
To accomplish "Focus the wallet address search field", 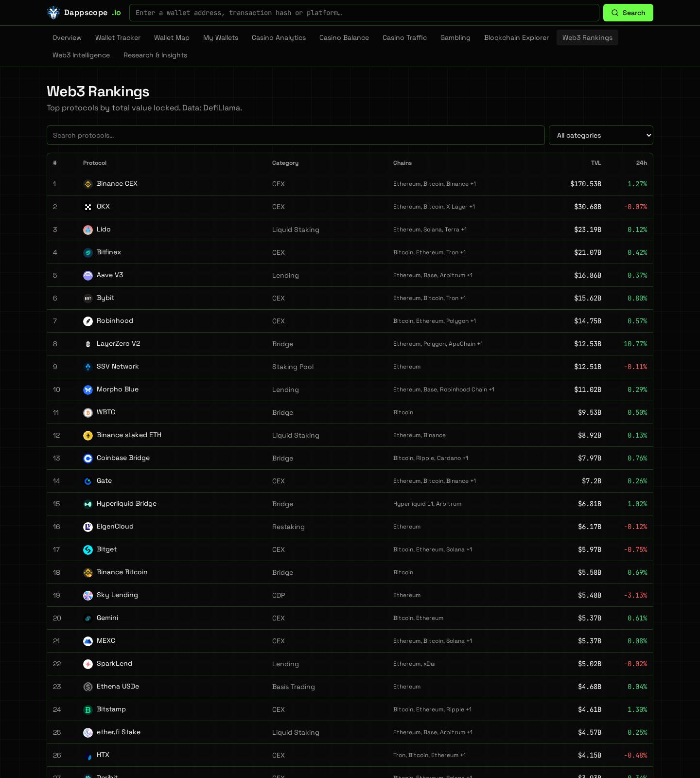I will 364,13.
